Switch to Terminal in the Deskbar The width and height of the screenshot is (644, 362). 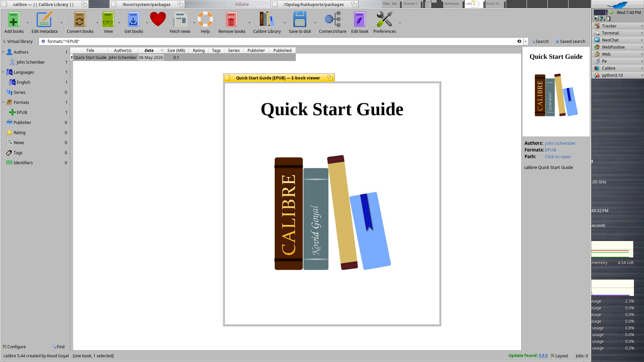pyautogui.click(x=618, y=33)
